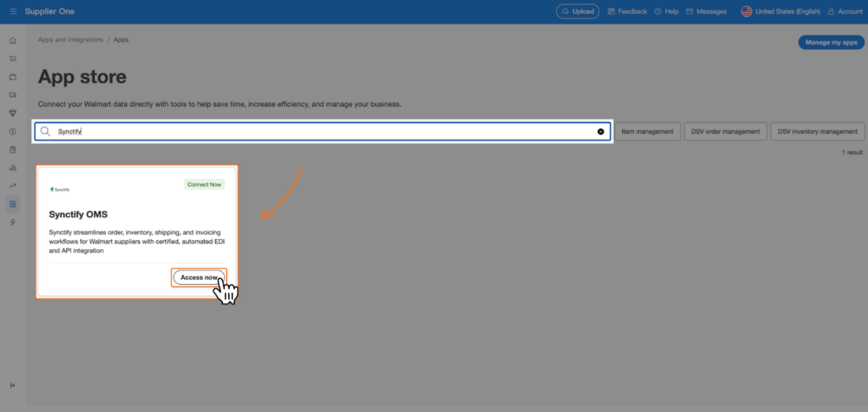Click into the Synctify search field
868x412 pixels.
click(322, 131)
